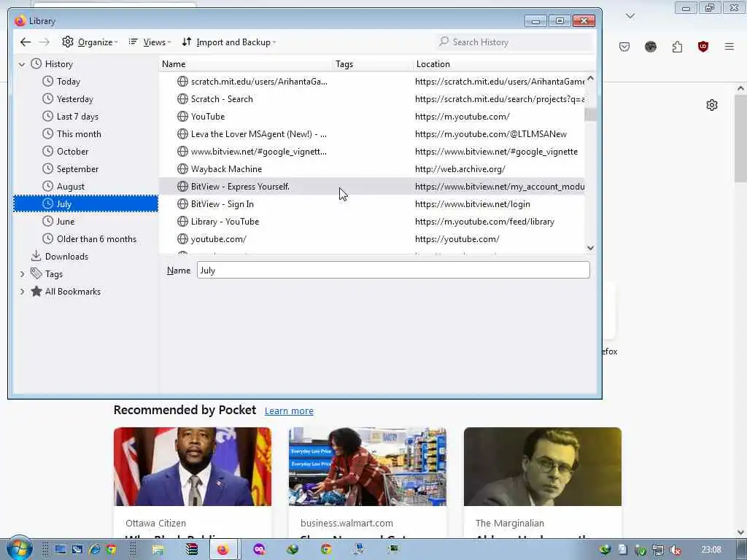Select the youtube.com/ history row
This screenshot has width=747, height=560.
[371, 239]
